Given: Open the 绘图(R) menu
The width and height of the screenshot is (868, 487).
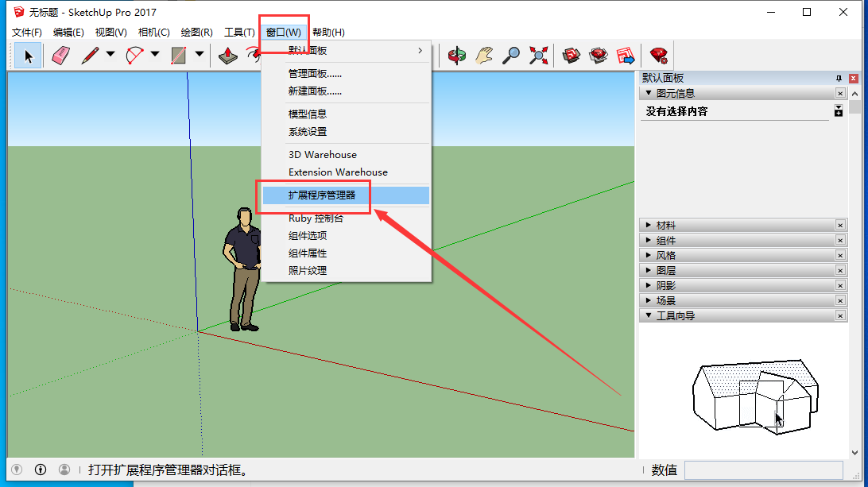Looking at the screenshot, I should pyautogui.click(x=196, y=32).
